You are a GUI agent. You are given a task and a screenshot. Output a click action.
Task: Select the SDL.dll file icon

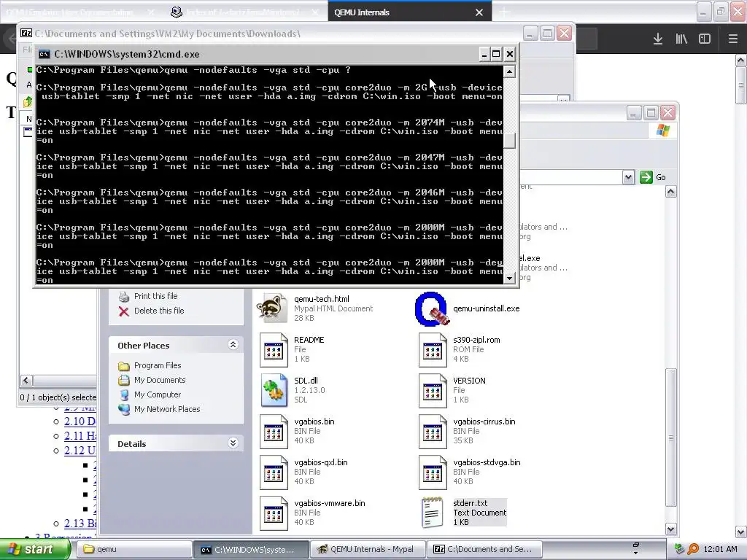pos(274,391)
